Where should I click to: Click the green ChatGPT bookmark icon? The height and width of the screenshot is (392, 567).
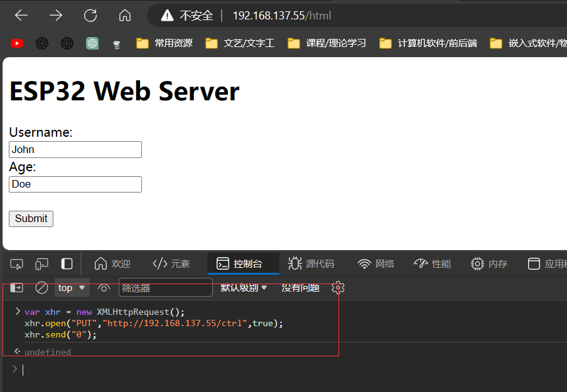(92, 43)
